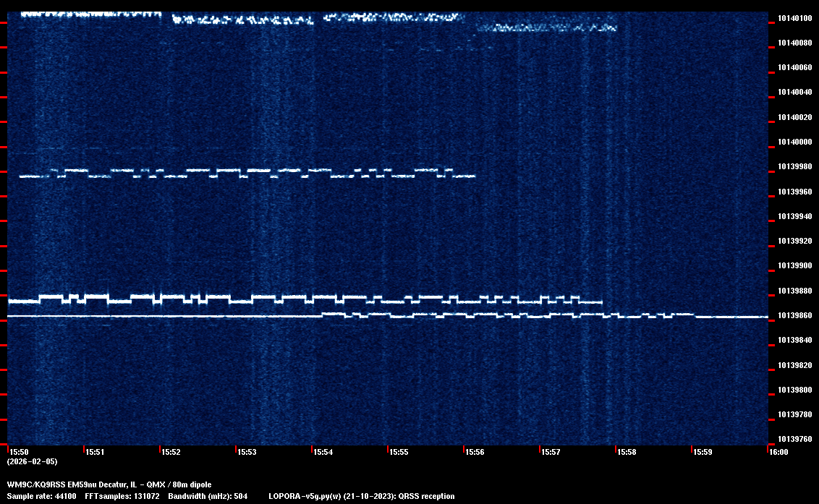The image size is (819, 504).
Task: Select the 15:55 time marker
Action: 399,452
